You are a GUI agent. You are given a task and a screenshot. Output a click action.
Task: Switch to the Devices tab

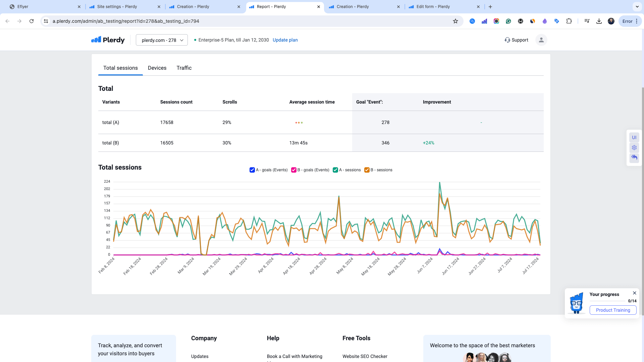(157, 68)
